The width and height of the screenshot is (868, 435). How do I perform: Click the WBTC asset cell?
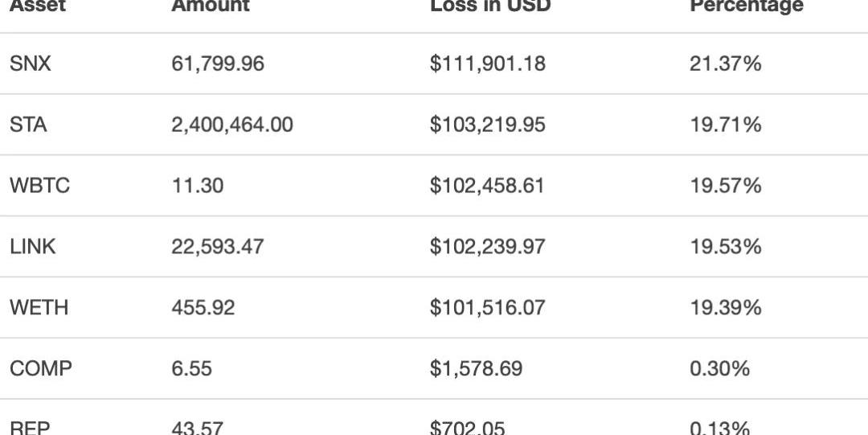click(x=39, y=187)
